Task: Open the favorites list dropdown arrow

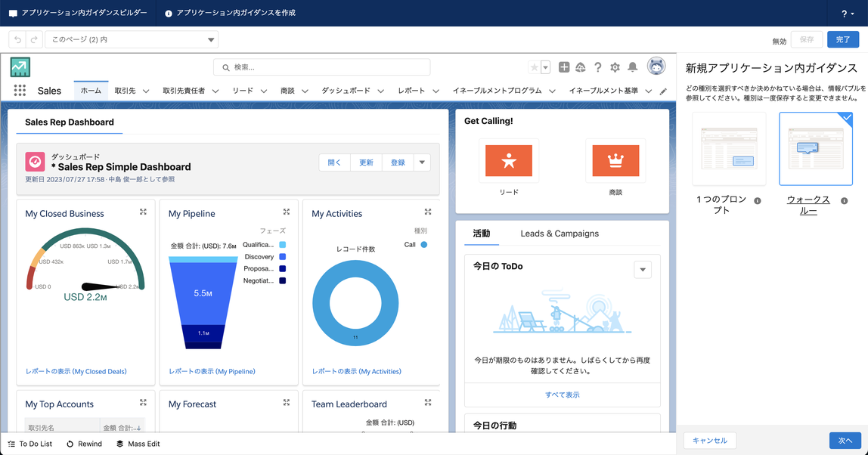Action: pos(546,67)
